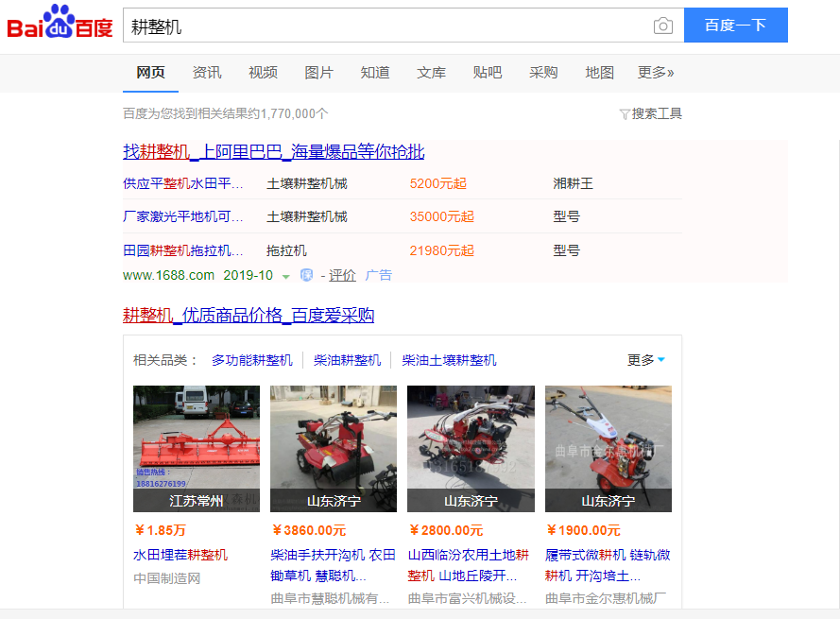Click 评价 link beside the 1688 ad

(342, 275)
